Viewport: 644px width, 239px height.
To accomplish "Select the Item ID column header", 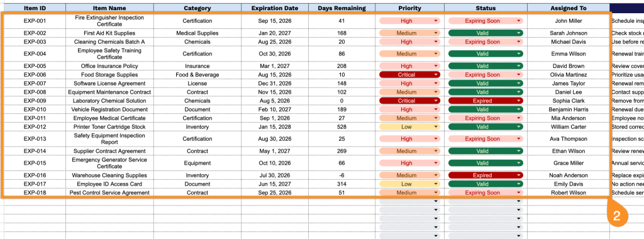I will [x=35, y=8].
